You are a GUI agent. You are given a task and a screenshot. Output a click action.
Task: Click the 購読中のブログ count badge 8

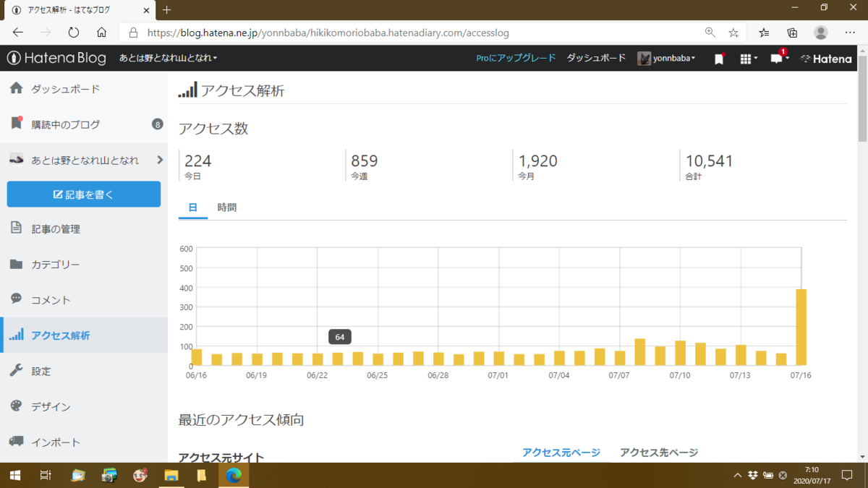(157, 124)
